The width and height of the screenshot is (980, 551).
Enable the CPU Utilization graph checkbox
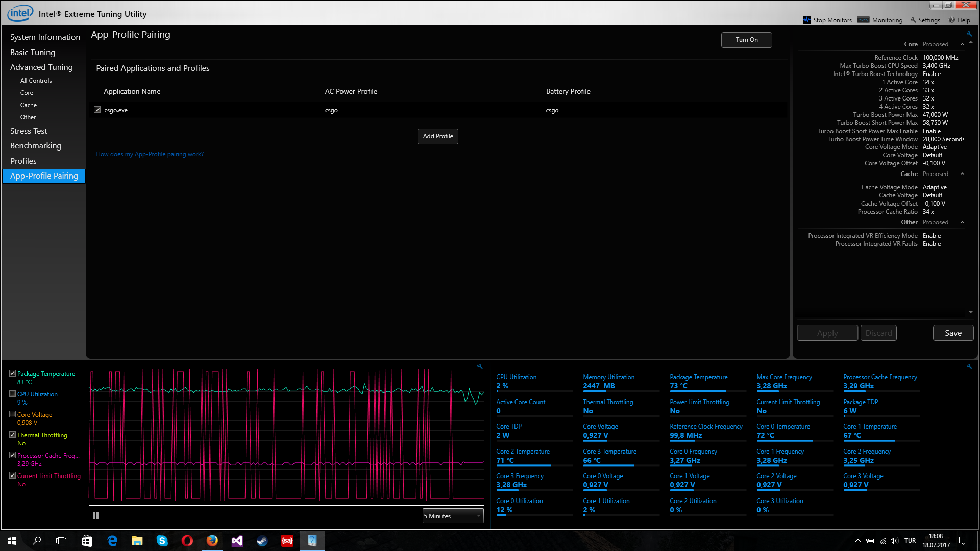13,394
